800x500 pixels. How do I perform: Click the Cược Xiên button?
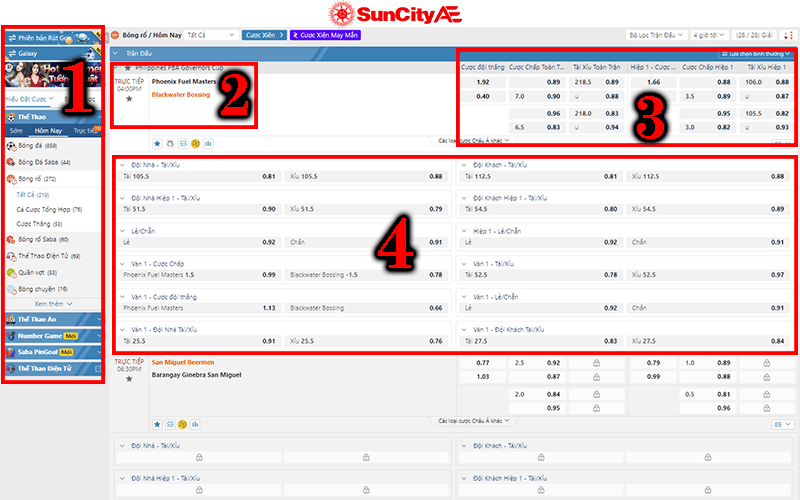pyautogui.click(x=264, y=35)
